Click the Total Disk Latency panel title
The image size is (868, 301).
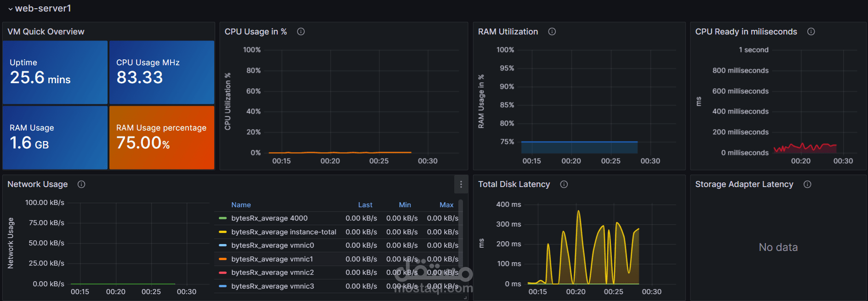coord(514,184)
